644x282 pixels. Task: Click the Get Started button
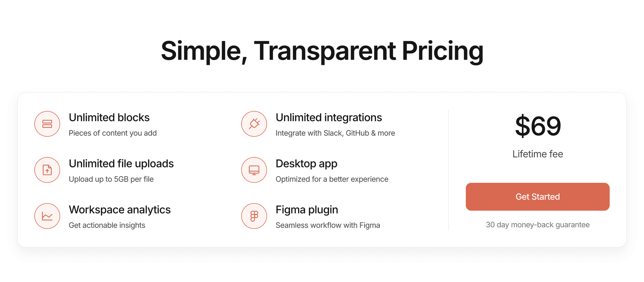pos(538,197)
